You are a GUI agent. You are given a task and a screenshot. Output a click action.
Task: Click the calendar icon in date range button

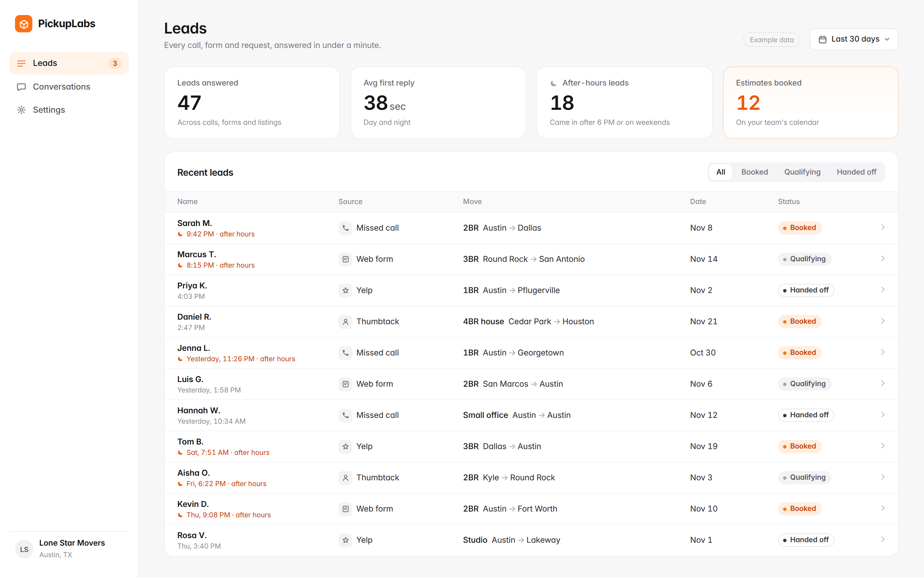click(x=822, y=39)
